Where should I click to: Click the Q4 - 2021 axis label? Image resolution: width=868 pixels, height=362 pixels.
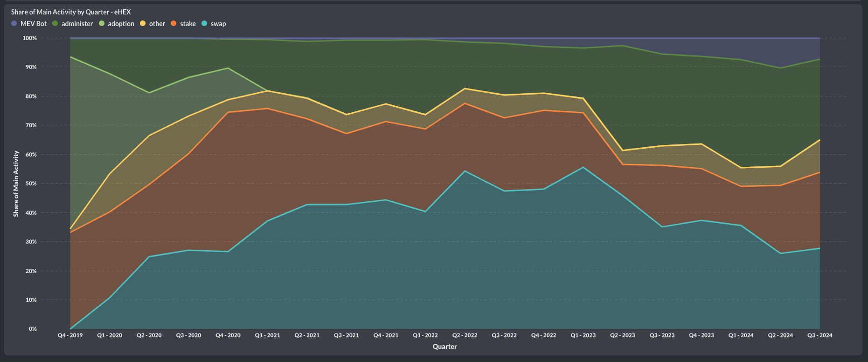(386, 335)
